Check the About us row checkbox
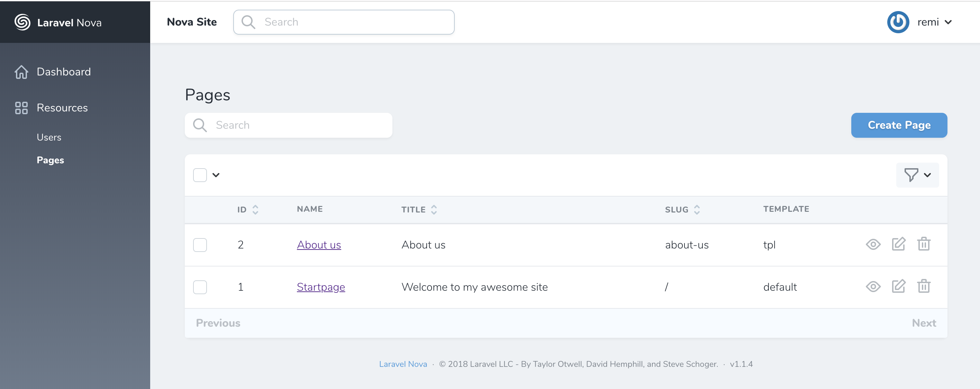Image resolution: width=980 pixels, height=389 pixels. pyautogui.click(x=200, y=245)
